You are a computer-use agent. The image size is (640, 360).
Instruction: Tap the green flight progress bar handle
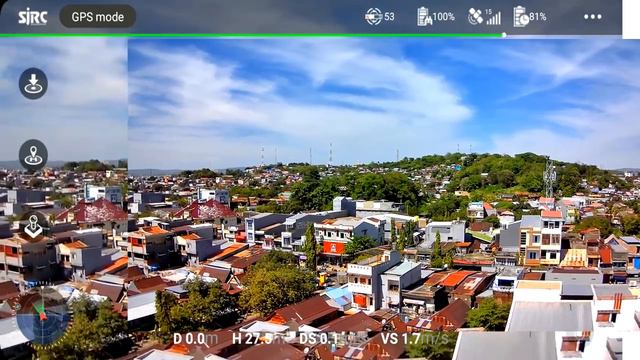(504, 36)
